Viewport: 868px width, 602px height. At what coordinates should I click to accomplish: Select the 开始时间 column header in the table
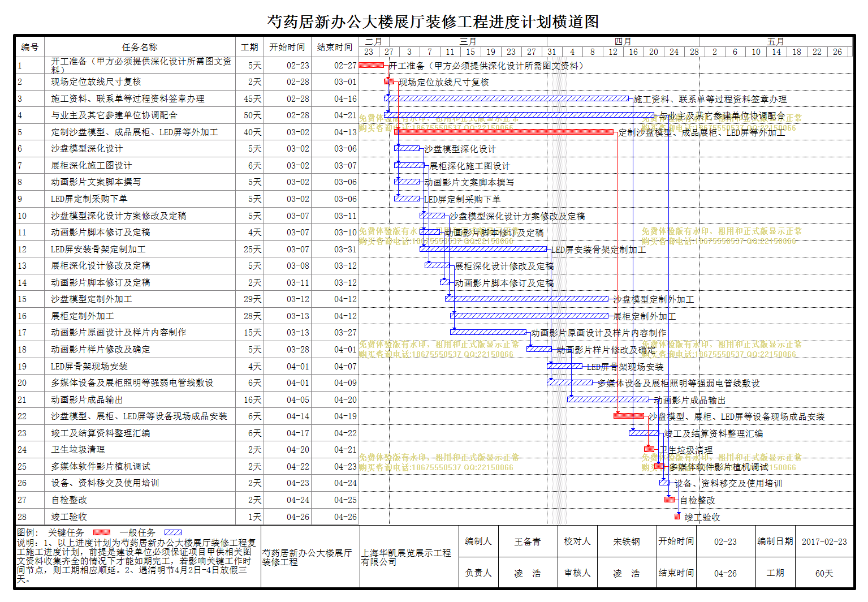pyautogui.click(x=287, y=47)
